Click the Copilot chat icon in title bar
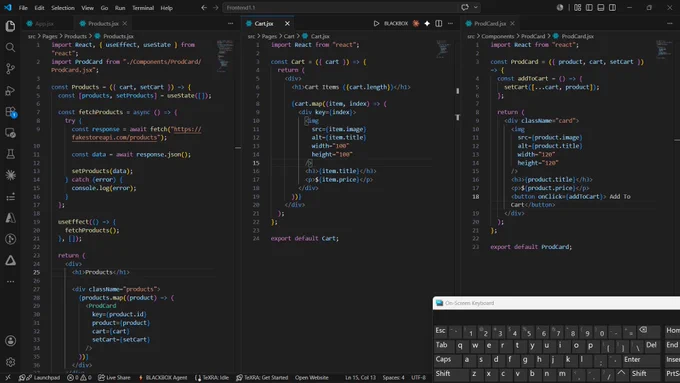Viewport: 680px width, 383px height. (465, 7)
